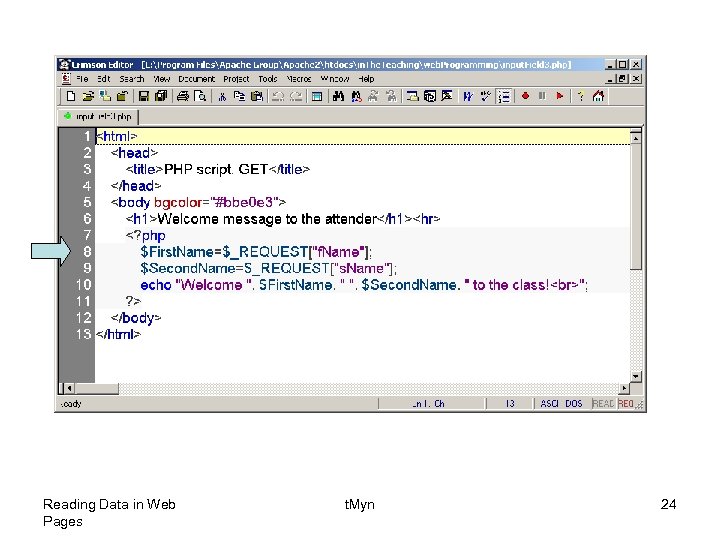Open the Search menu
Viewport: 720px width, 540px height.
132,79
